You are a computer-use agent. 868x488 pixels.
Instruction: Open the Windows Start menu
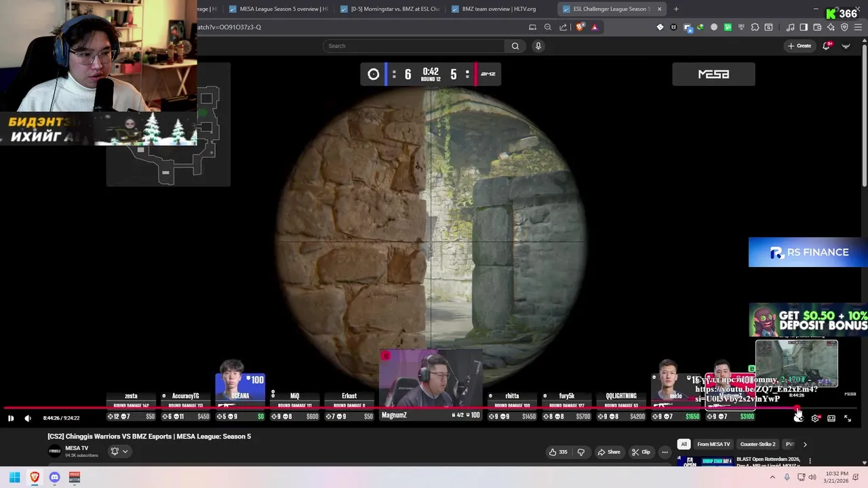(14, 477)
